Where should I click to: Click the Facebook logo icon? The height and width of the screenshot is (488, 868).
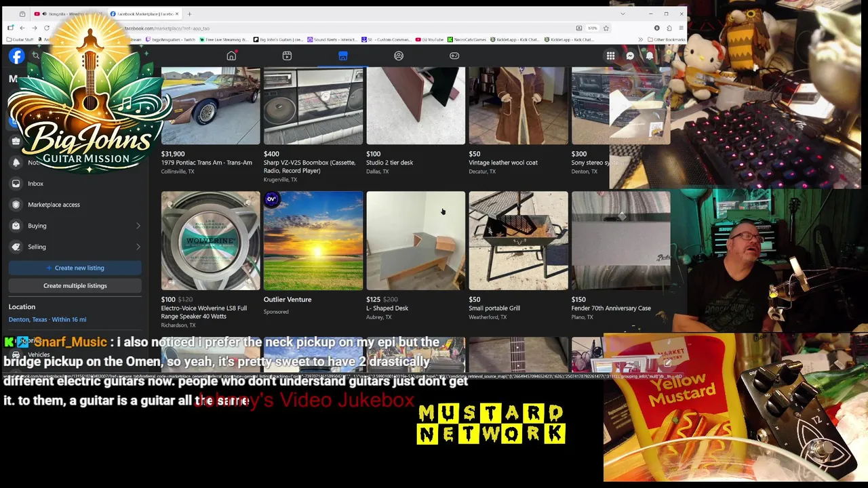16,56
